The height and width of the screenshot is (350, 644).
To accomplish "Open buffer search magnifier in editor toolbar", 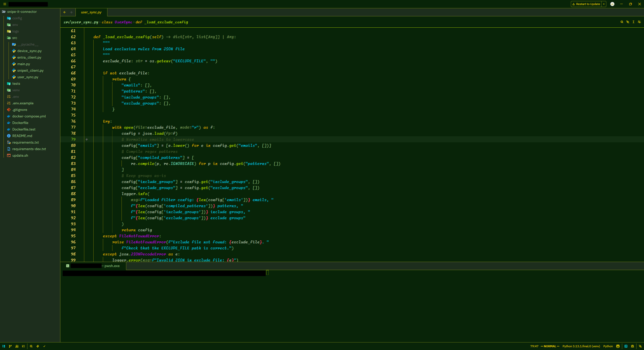I will [622, 22].
